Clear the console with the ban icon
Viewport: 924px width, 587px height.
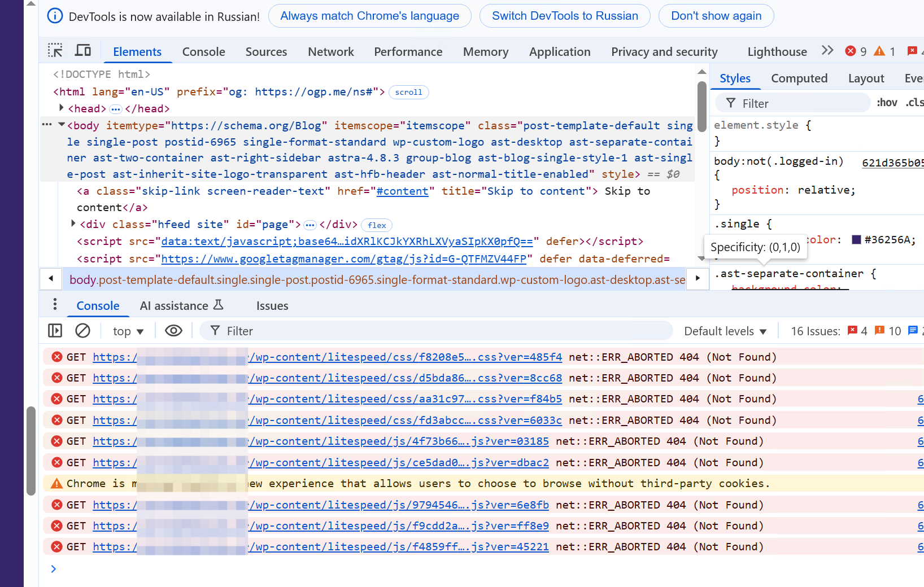[82, 331]
